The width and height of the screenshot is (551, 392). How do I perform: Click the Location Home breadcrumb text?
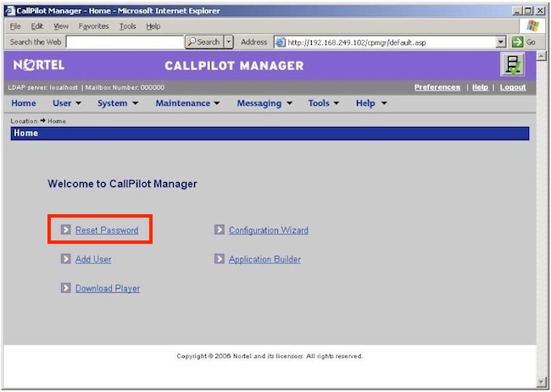(38, 121)
